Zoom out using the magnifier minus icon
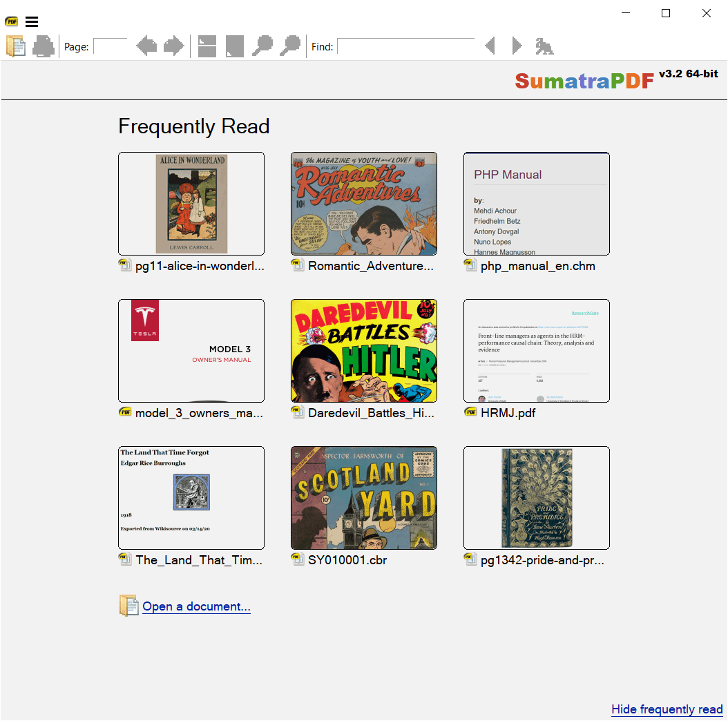This screenshot has width=728, height=721. coord(264,46)
